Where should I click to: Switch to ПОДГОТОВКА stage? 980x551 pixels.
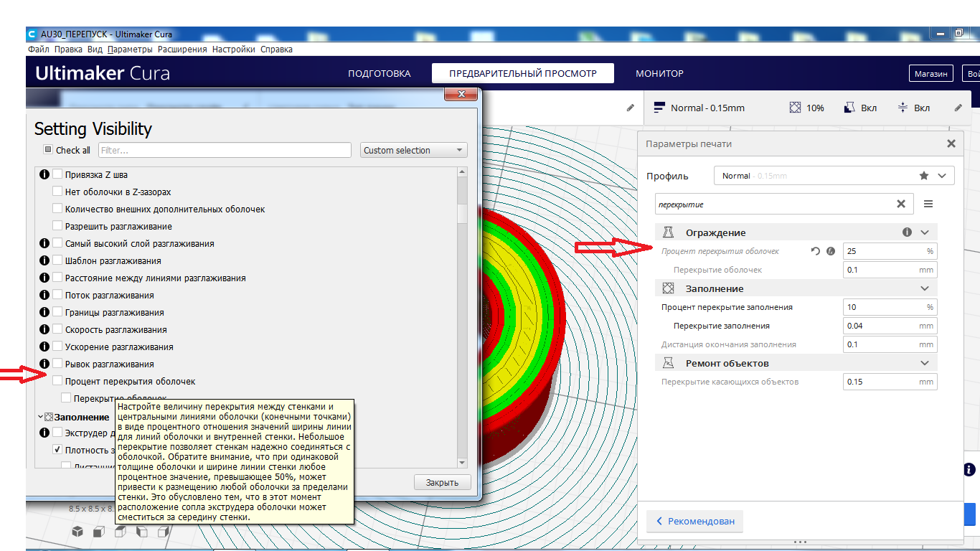pyautogui.click(x=380, y=73)
